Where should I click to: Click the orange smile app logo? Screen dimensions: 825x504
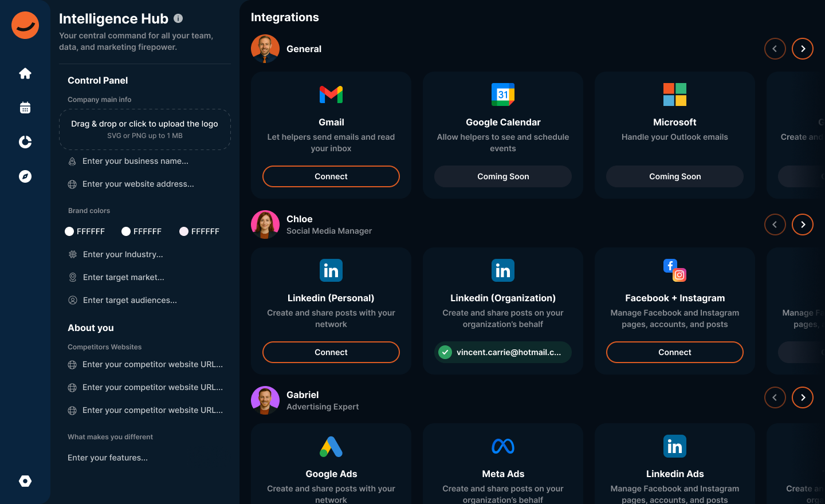click(x=25, y=25)
